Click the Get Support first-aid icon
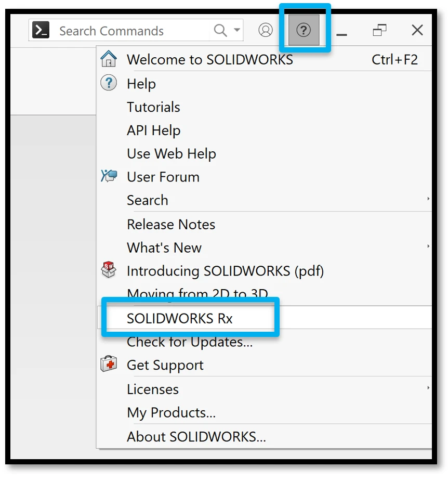The width and height of the screenshot is (448, 481). (109, 365)
